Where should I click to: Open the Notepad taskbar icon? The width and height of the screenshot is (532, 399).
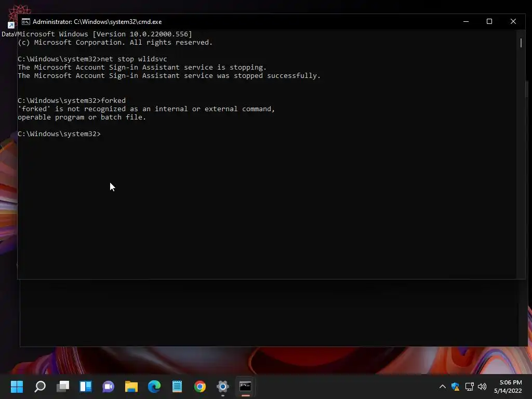pyautogui.click(x=177, y=387)
